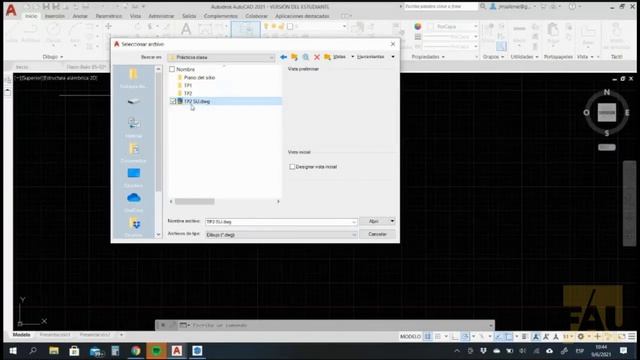Open the Archivos de tipo dropdown
The width and height of the screenshot is (640, 360).
281,235
